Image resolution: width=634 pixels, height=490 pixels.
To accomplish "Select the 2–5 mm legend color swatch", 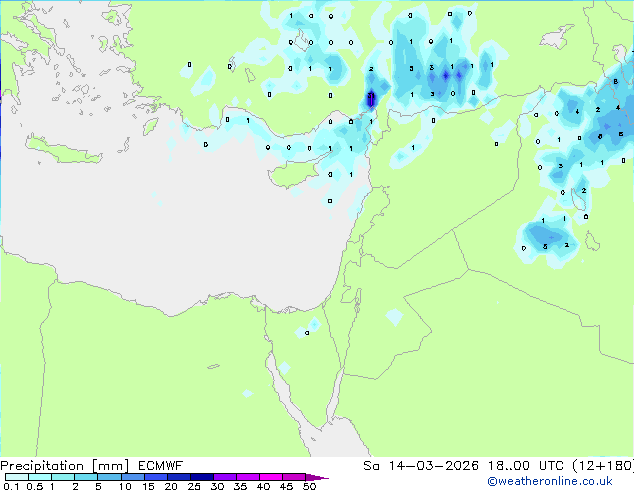I will coord(86,477).
